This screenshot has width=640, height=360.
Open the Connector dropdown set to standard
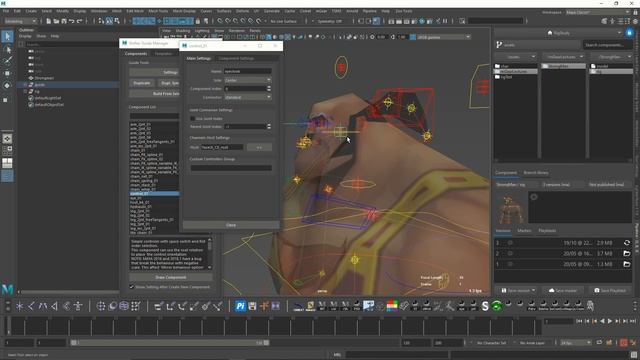[247, 97]
